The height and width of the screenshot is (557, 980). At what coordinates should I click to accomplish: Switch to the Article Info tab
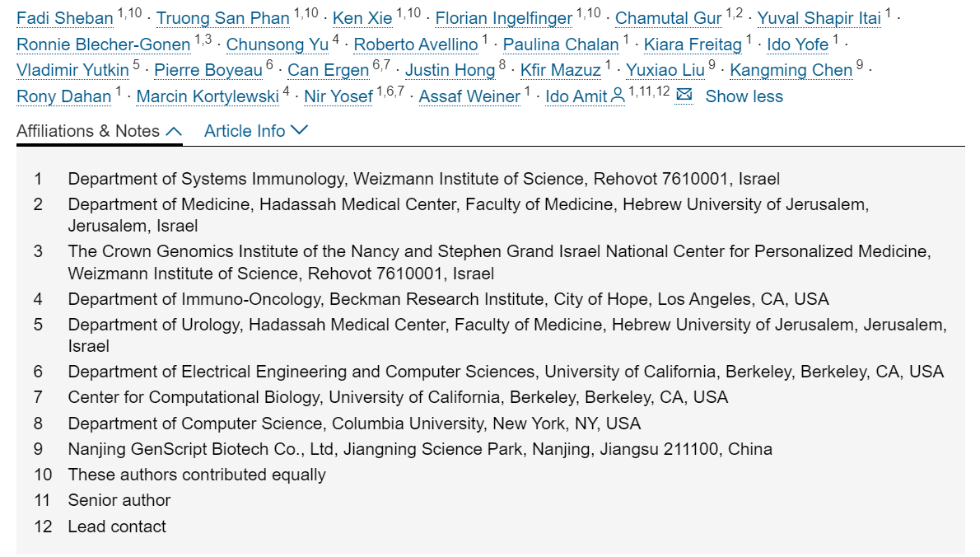click(245, 131)
